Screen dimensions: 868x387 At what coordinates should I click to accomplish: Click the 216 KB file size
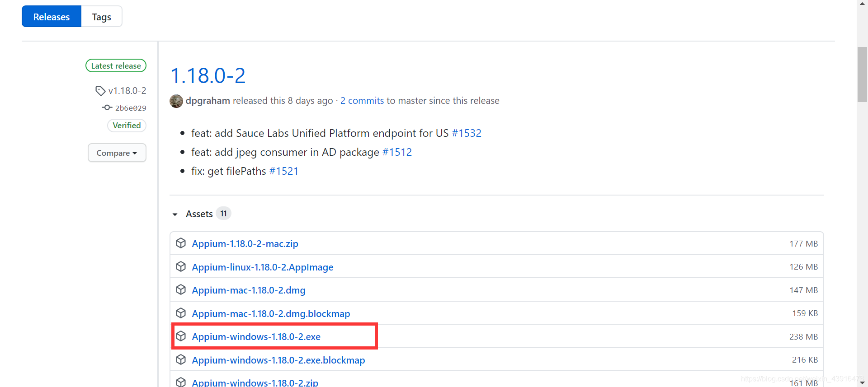pyautogui.click(x=805, y=360)
